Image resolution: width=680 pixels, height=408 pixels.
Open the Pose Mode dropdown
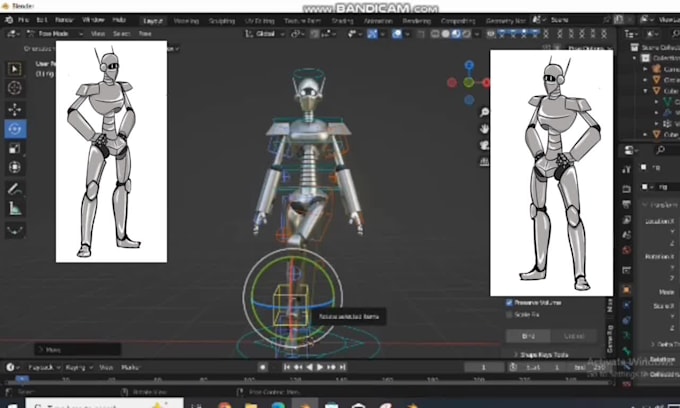[54, 33]
